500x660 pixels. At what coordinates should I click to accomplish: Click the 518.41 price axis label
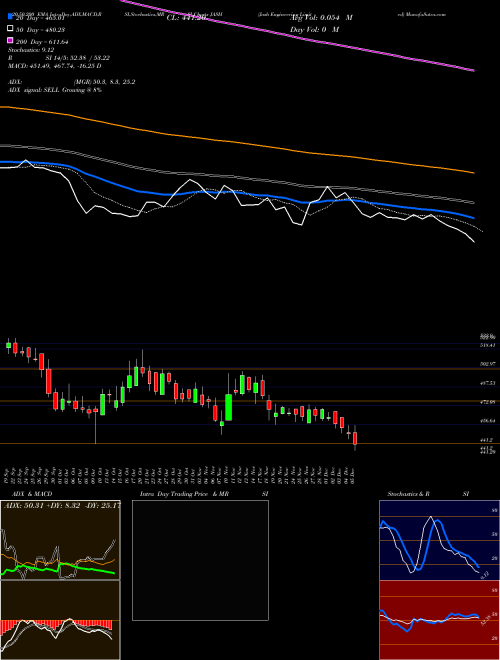[x=487, y=345]
